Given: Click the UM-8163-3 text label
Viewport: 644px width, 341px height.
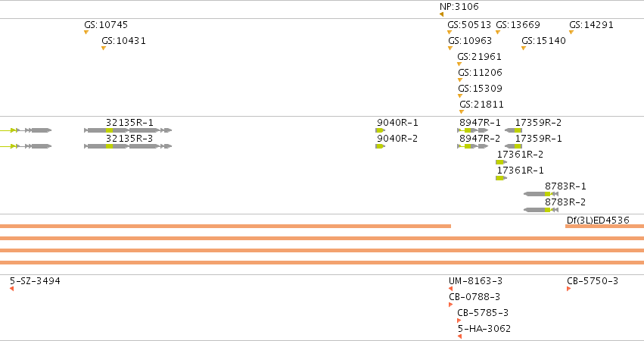Looking at the screenshot, I should coord(475,281).
